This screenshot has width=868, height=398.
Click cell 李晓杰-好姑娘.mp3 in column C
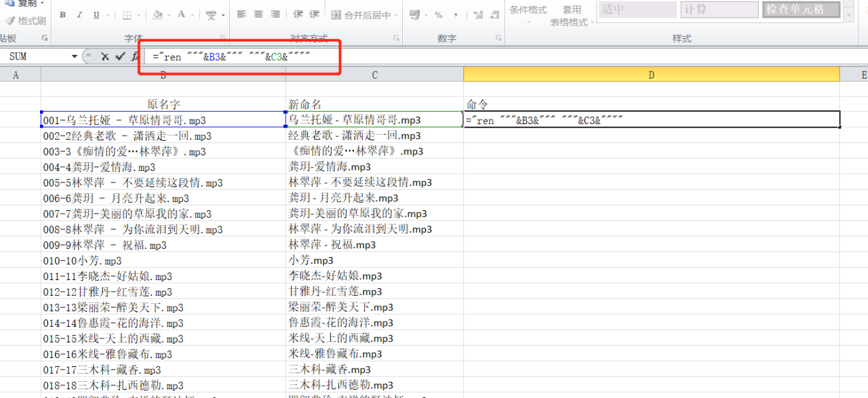[374, 276]
